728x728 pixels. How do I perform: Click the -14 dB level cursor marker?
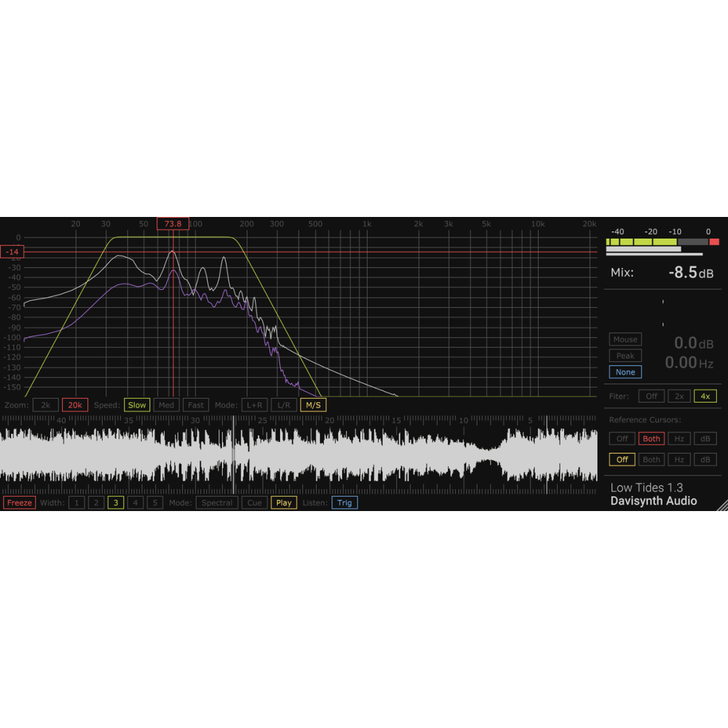[x=12, y=252]
